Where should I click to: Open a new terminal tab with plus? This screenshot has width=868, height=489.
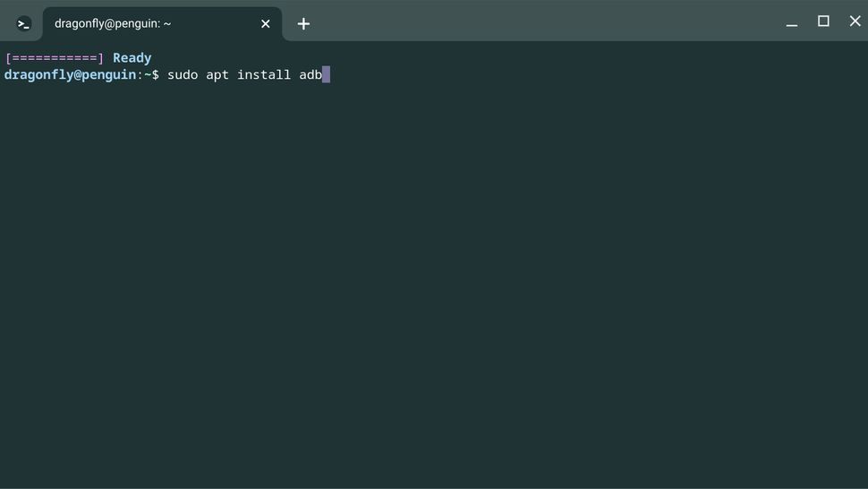pos(303,24)
